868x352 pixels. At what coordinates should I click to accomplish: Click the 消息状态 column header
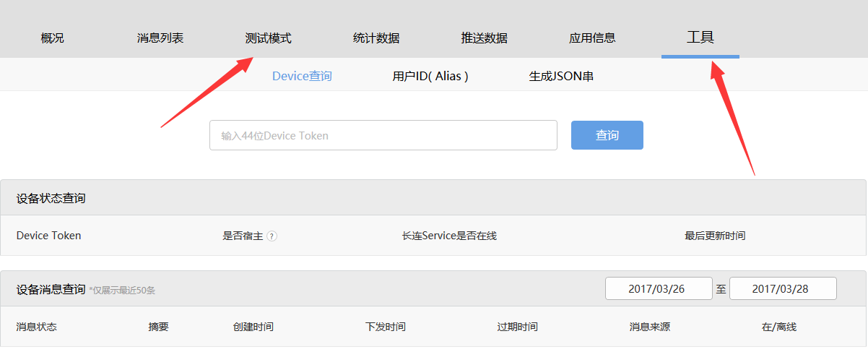pos(37,327)
